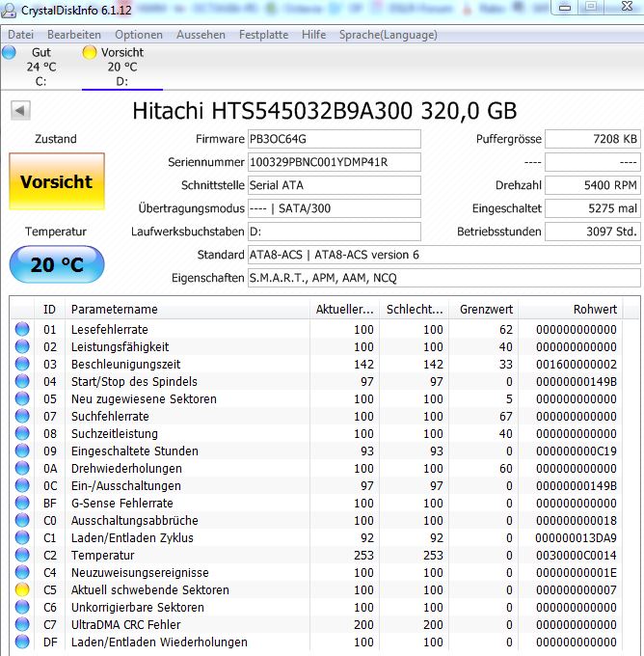
Task: Select the Aktuell schwebende Sektoren row name
Action: [x=150, y=589]
